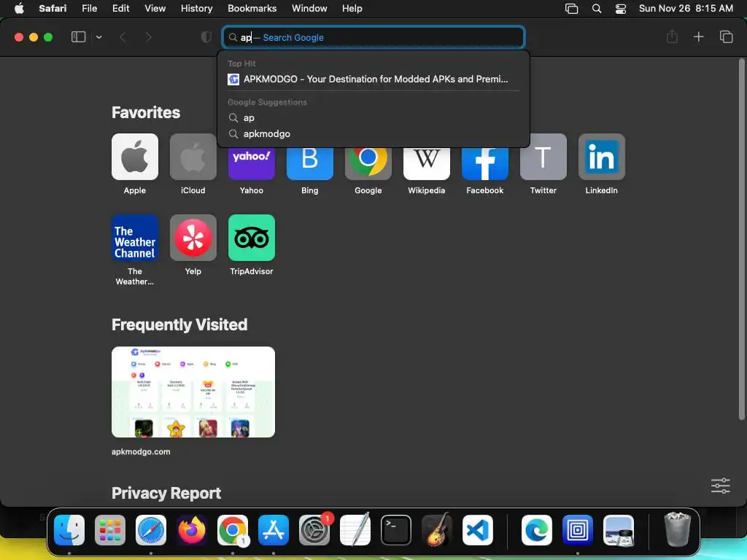Image resolution: width=747 pixels, height=560 pixels.
Task: Open the Help menu
Action: tap(352, 9)
